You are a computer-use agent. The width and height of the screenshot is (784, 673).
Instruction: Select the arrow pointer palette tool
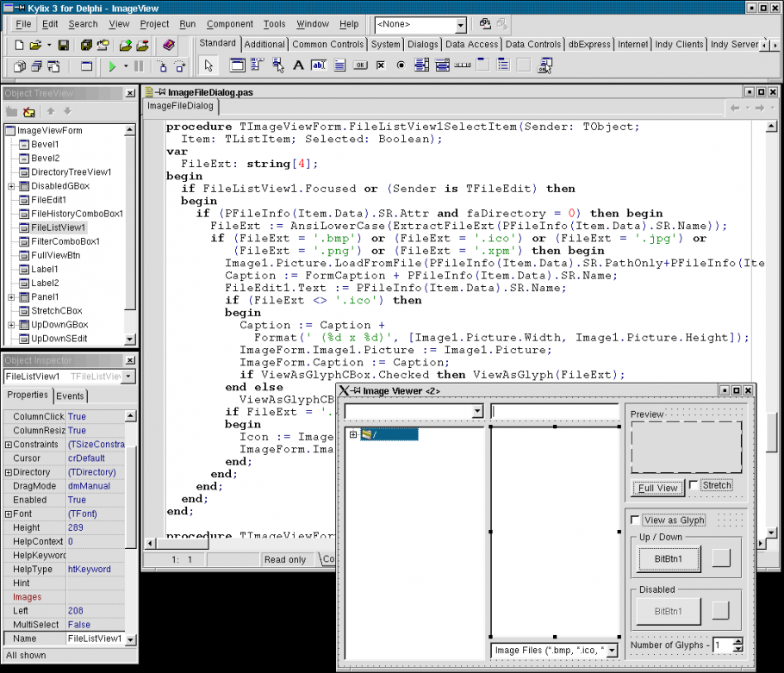pyautogui.click(x=208, y=65)
